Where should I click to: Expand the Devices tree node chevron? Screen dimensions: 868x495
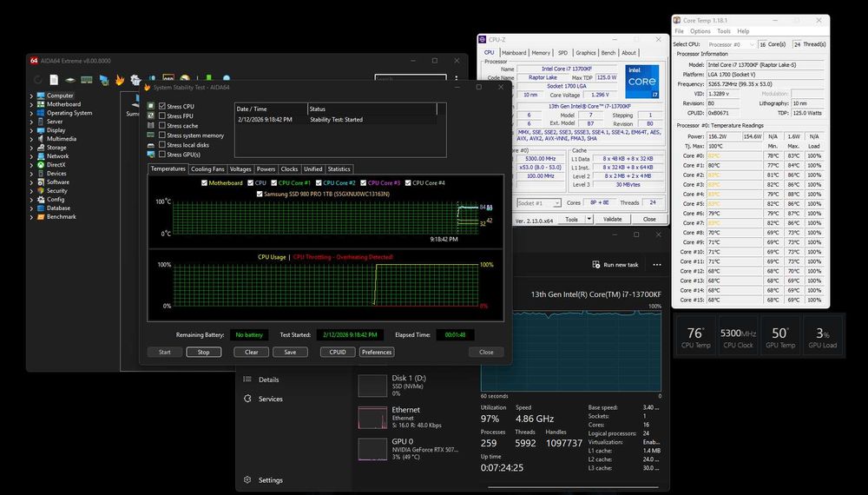31,174
